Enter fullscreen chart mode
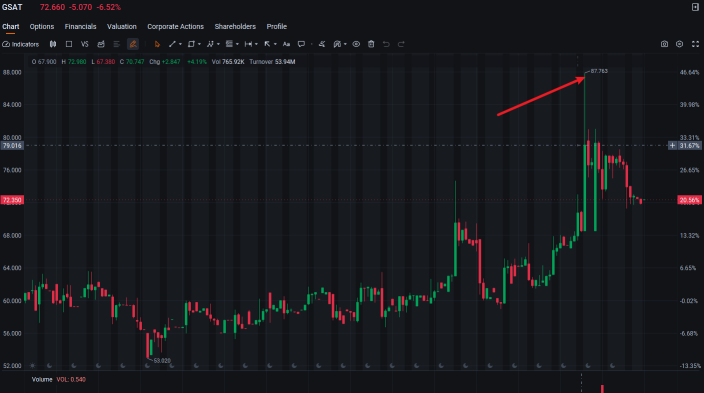704x393 pixels. pyautogui.click(x=695, y=44)
